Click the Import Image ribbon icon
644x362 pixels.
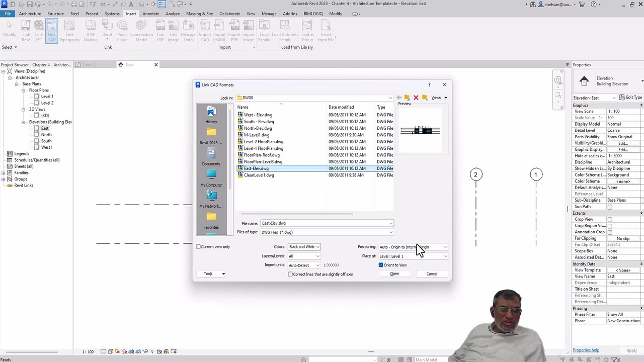point(249,31)
